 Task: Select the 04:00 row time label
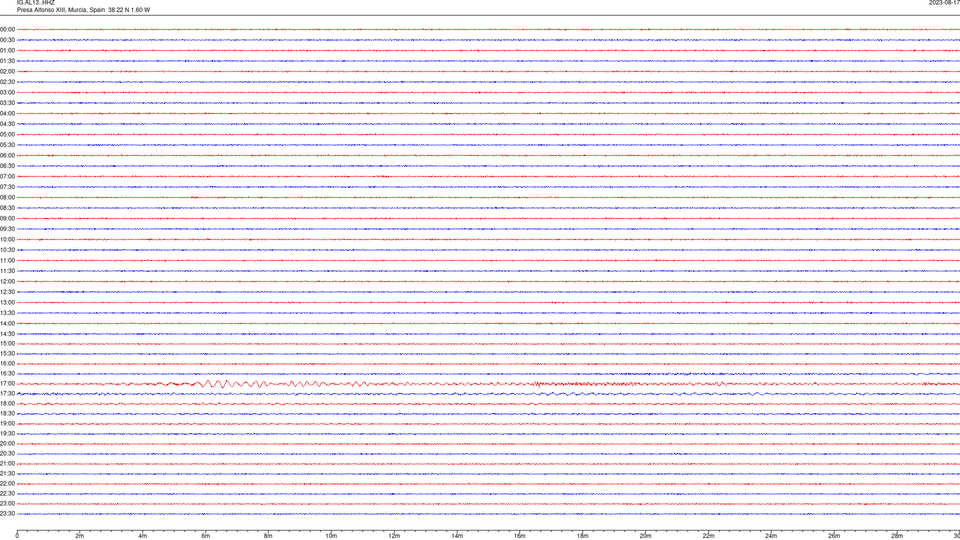coord(7,113)
